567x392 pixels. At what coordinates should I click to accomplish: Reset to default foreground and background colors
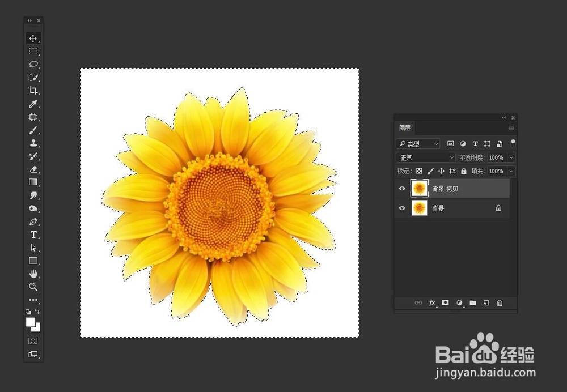[28, 312]
